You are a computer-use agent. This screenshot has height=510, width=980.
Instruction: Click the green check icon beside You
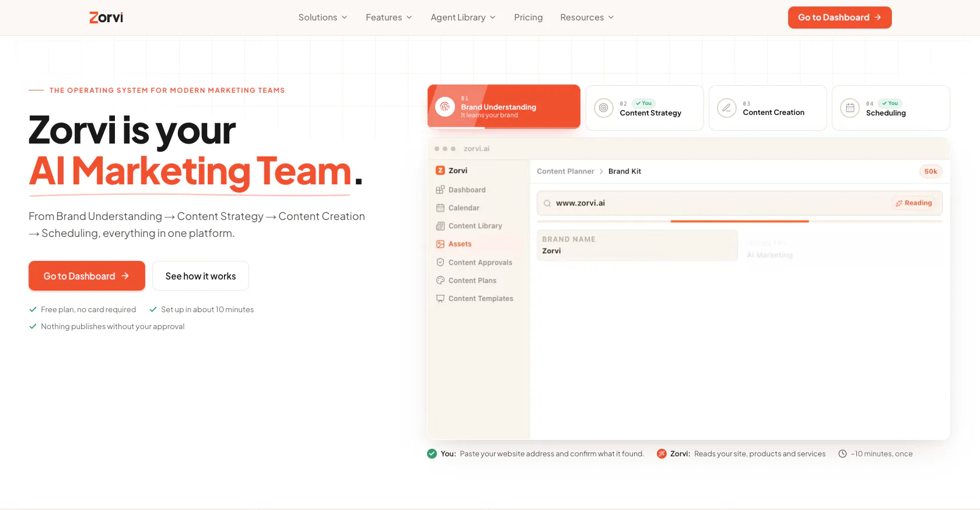[x=432, y=453]
